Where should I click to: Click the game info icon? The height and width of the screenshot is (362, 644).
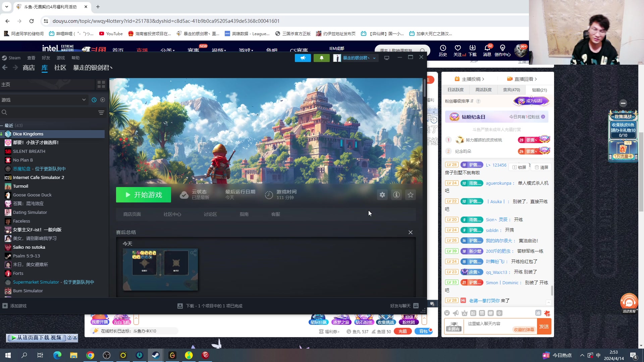click(x=396, y=195)
